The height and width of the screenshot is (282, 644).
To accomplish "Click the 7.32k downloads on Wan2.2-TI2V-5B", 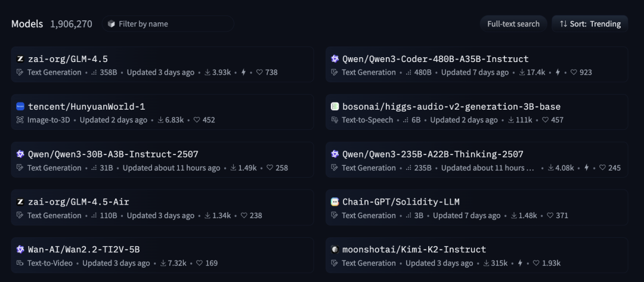I will [x=177, y=263].
